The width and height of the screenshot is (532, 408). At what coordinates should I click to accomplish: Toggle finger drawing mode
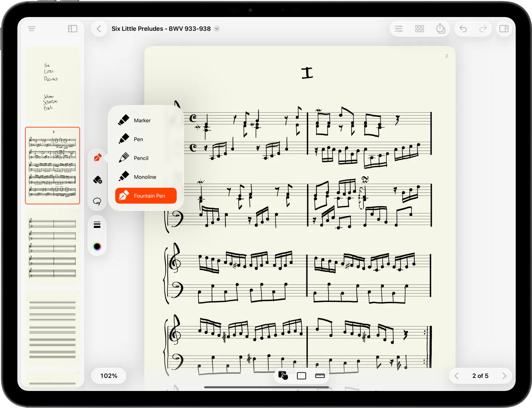click(283, 376)
